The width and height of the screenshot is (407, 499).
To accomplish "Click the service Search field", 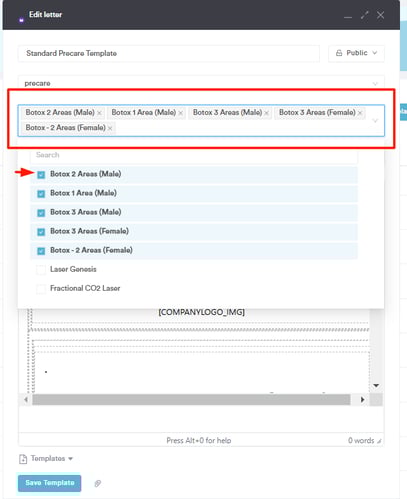I will 194,155.
